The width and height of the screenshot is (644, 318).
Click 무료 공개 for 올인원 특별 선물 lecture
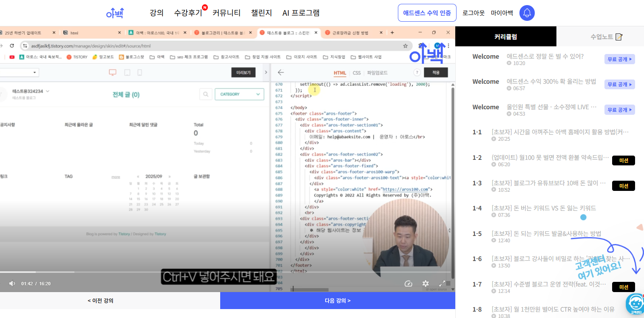point(619,110)
